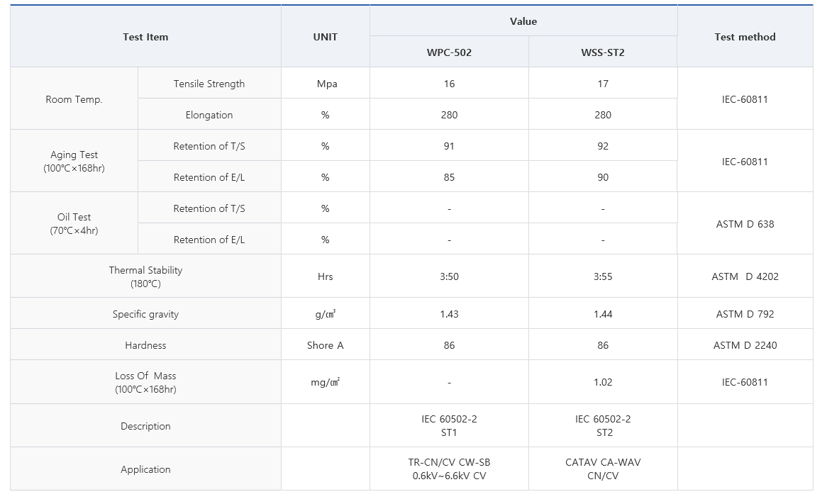Click the UNIT column header
Viewport: 827px width, 504px height.
click(326, 36)
